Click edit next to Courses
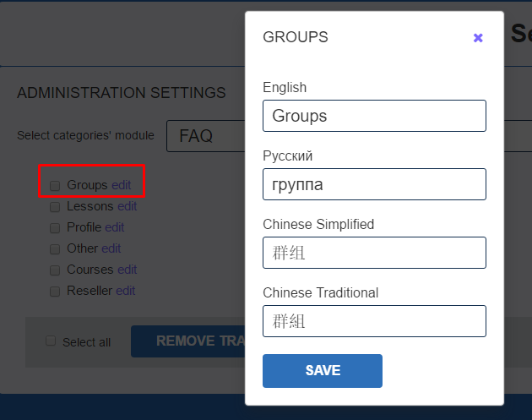Image resolution: width=532 pixels, height=420 pixels. point(127,270)
